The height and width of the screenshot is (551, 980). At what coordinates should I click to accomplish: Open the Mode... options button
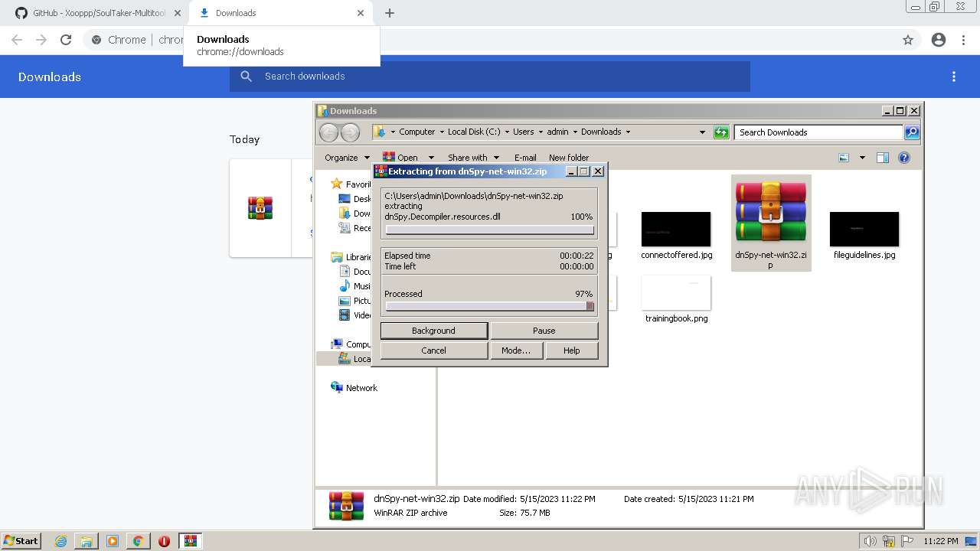pyautogui.click(x=515, y=350)
